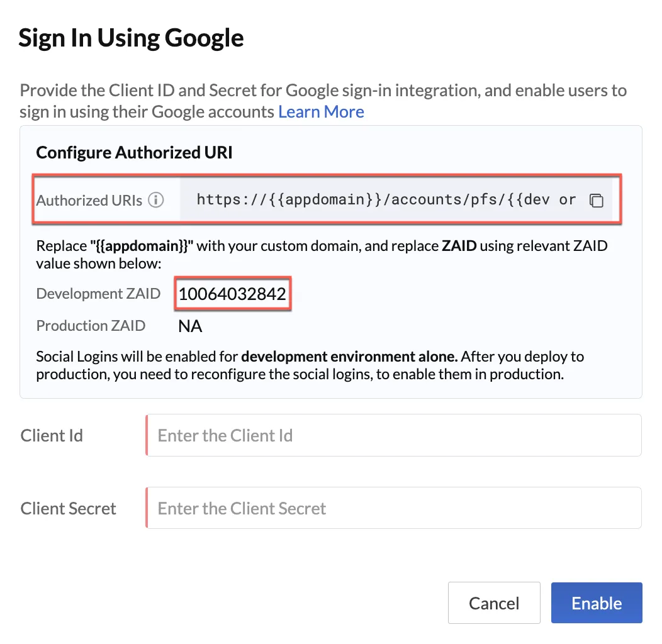Screen dimensions: 662x644
Task: Click the Authorized URIs label
Action: click(89, 200)
